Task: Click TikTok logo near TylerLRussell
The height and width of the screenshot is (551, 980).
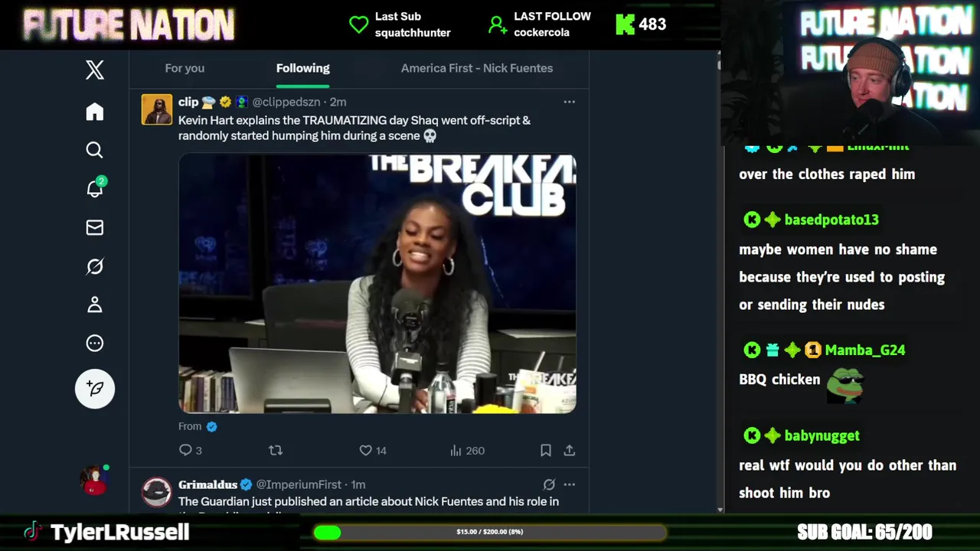Action: [x=32, y=532]
